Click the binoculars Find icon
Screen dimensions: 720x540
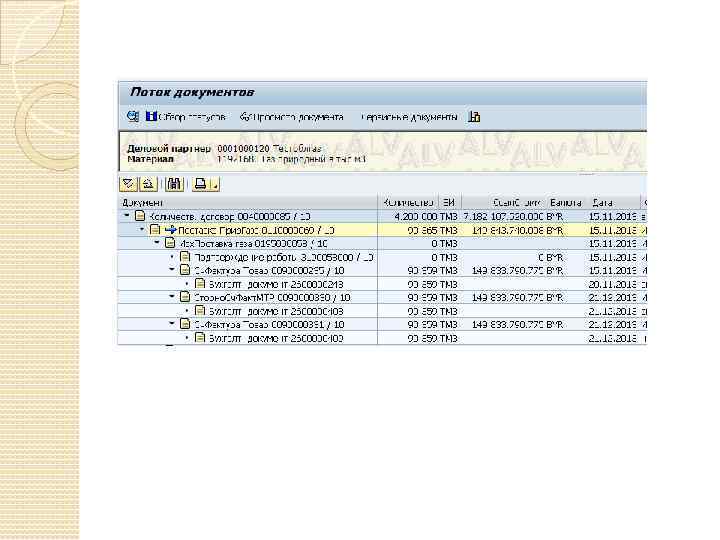[174, 184]
